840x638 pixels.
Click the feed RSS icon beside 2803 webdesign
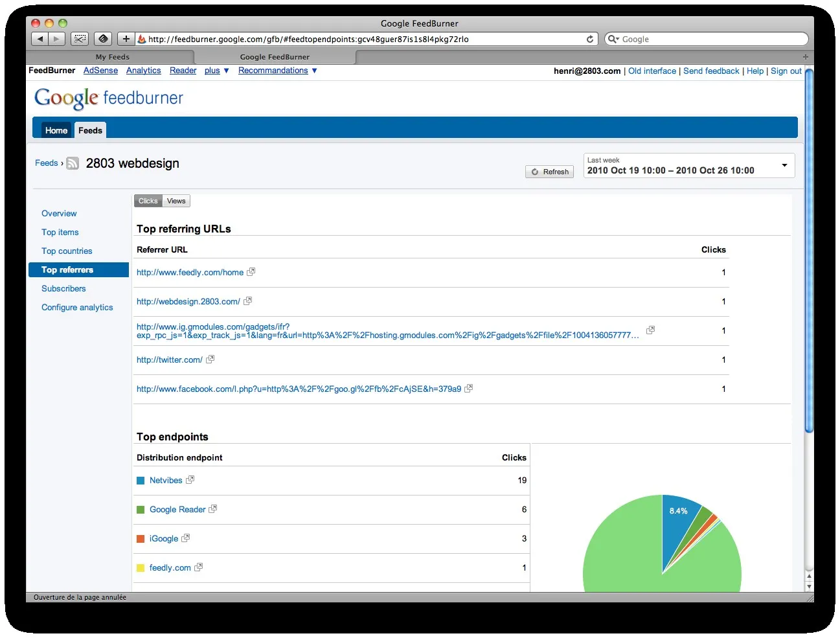click(73, 163)
